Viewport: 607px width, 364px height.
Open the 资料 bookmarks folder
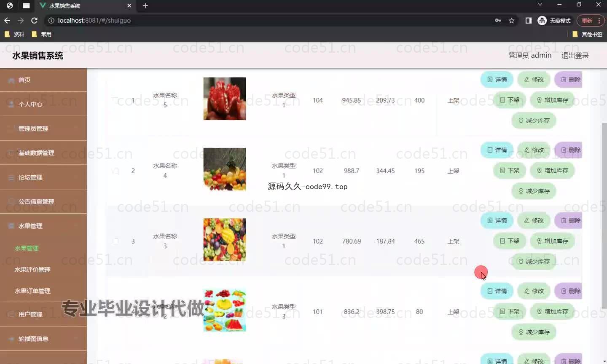tap(14, 34)
